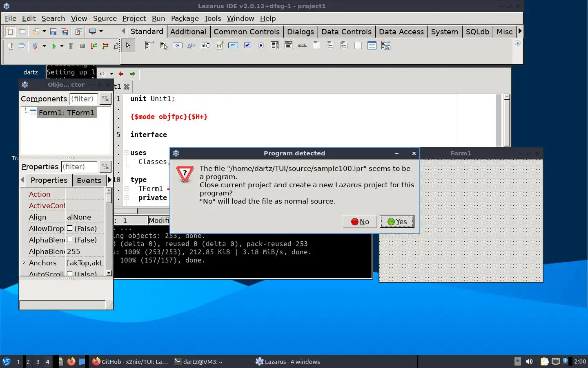588x368 pixels.
Task: Select the TActionList component icon
Action: coord(386,45)
